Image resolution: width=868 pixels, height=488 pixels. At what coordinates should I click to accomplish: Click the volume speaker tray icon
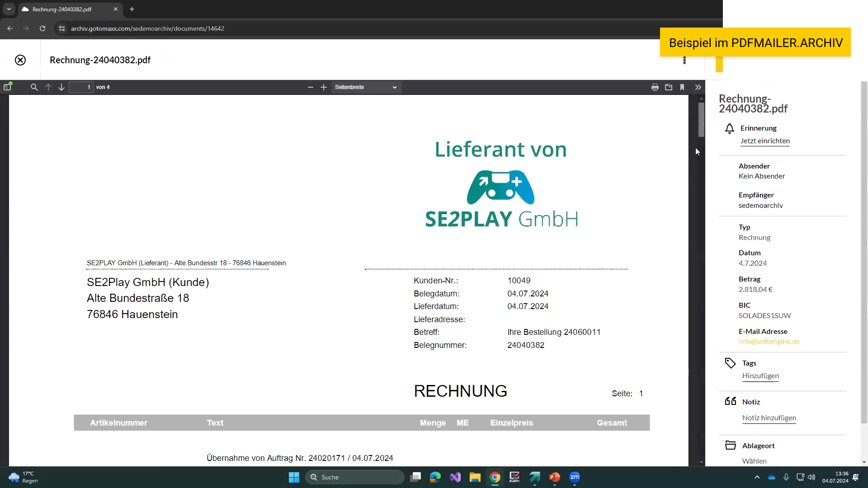(x=811, y=477)
